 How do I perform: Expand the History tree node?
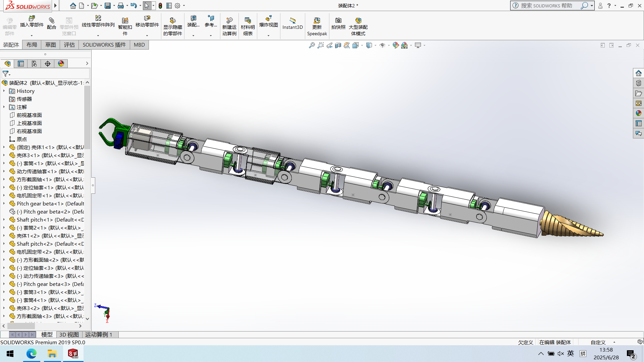4,91
